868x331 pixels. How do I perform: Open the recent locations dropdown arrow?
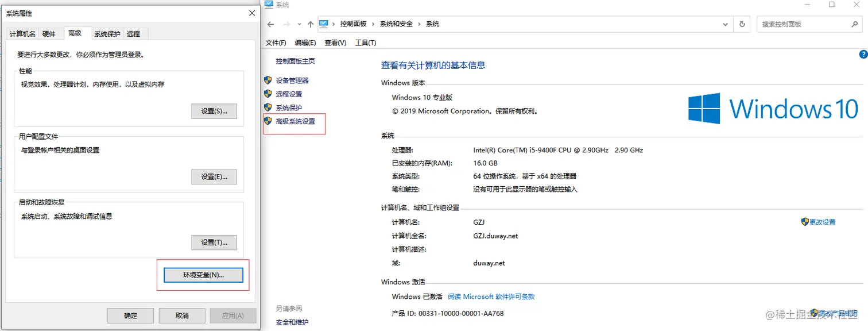click(299, 24)
